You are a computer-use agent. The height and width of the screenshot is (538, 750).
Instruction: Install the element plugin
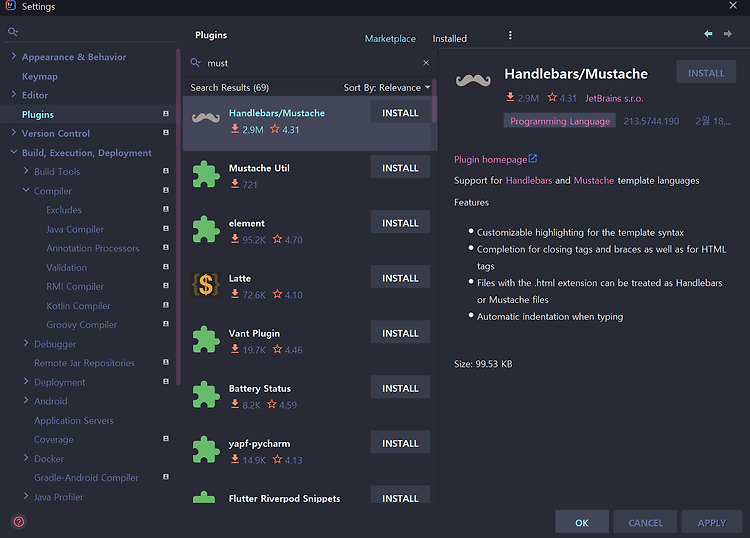tap(400, 223)
